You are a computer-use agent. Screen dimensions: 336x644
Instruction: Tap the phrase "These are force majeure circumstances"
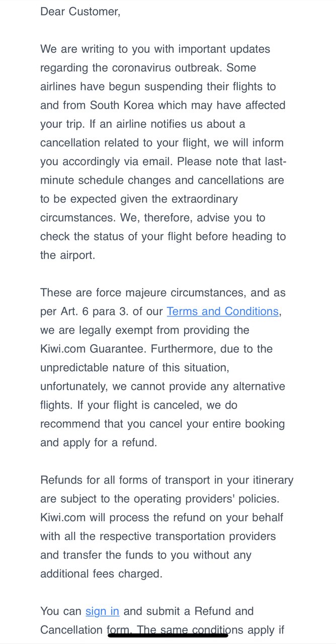[x=136, y=293]
